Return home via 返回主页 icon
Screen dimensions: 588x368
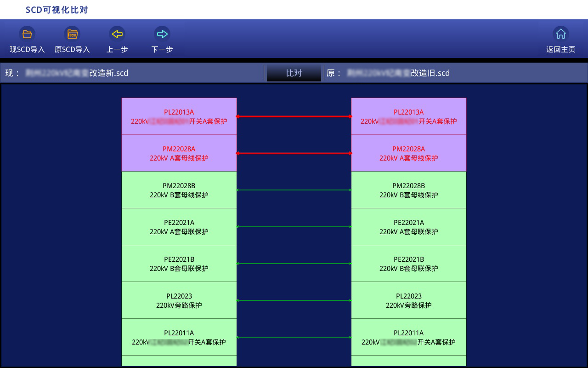[560, 34]
